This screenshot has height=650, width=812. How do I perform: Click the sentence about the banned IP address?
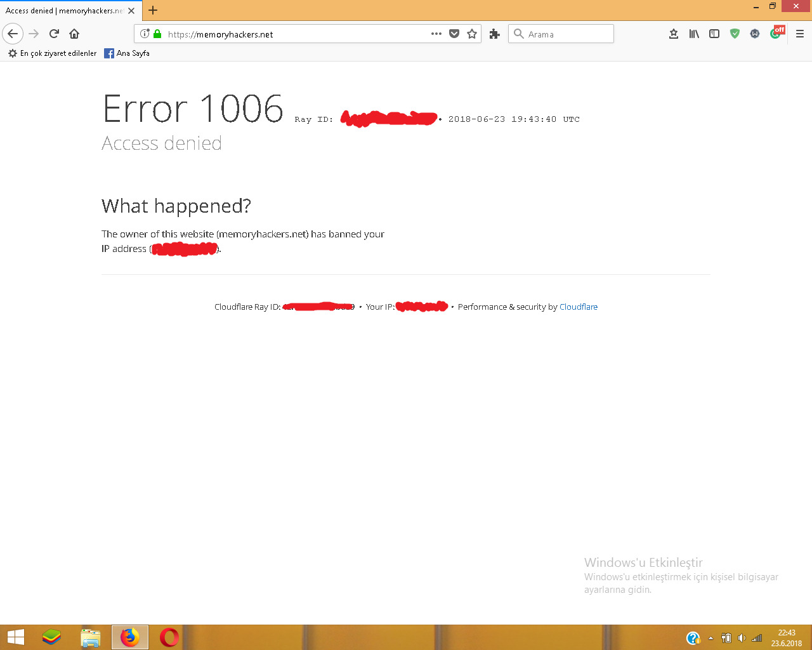(243, 241)
